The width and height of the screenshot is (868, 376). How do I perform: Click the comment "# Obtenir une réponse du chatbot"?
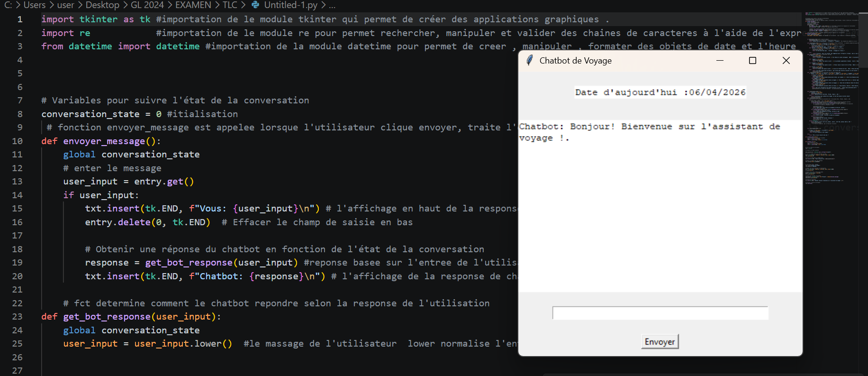(x=285, y=249)
